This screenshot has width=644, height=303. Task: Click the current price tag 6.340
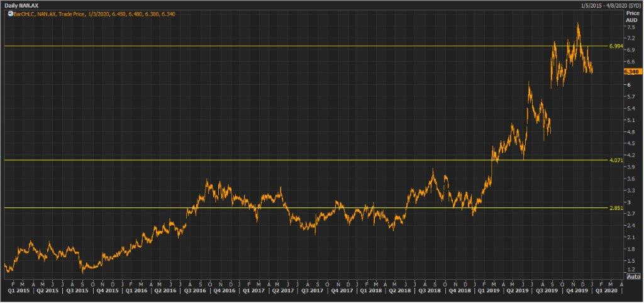click(x=632, y=72)
